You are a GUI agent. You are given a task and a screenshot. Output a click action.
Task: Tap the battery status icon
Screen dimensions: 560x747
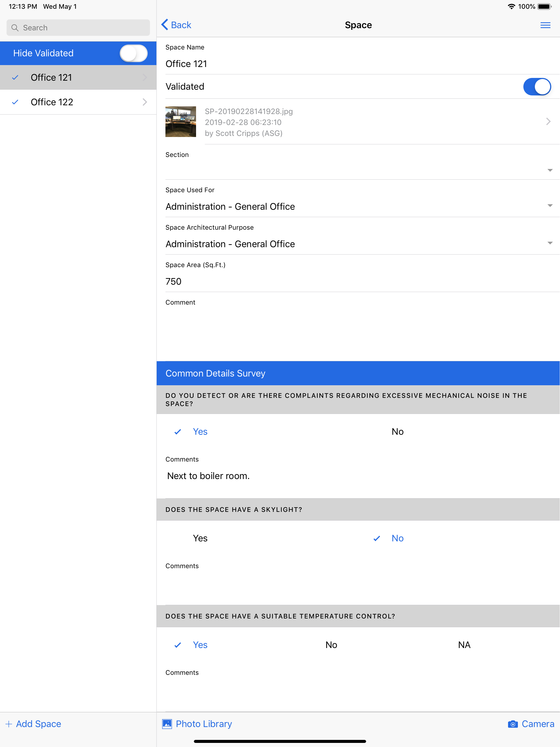(x=544, y=6)
